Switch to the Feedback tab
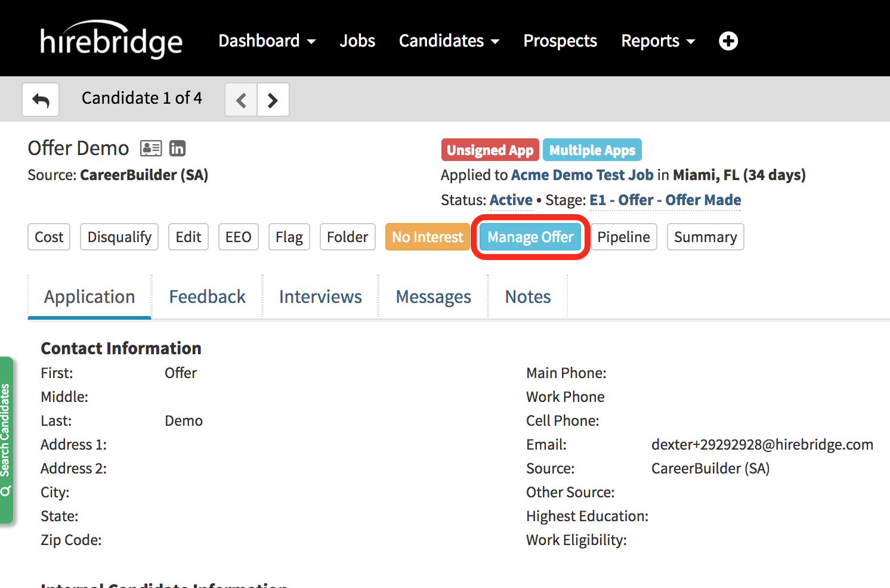 coord(207,296)
